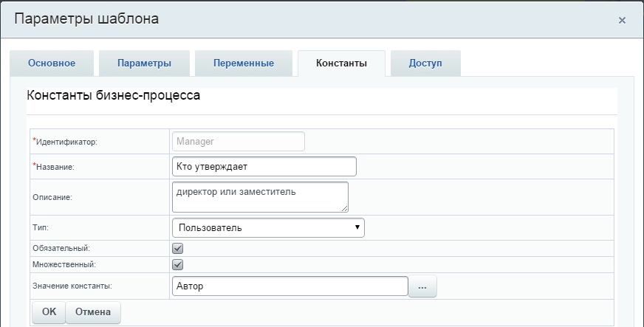Screen dimensions: 644x327
Task: Click the Множественный label text
Action: click(x=64, y=264)
